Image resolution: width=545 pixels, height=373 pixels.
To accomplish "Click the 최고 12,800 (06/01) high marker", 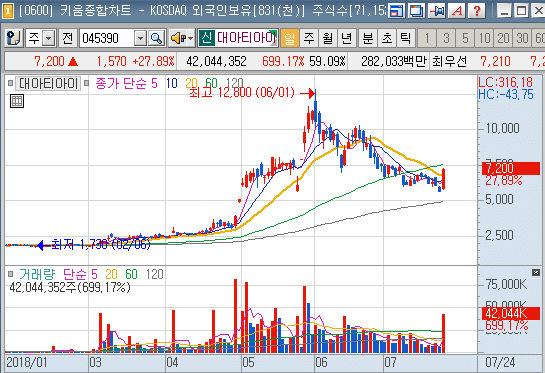I will [x=242, y=93].
